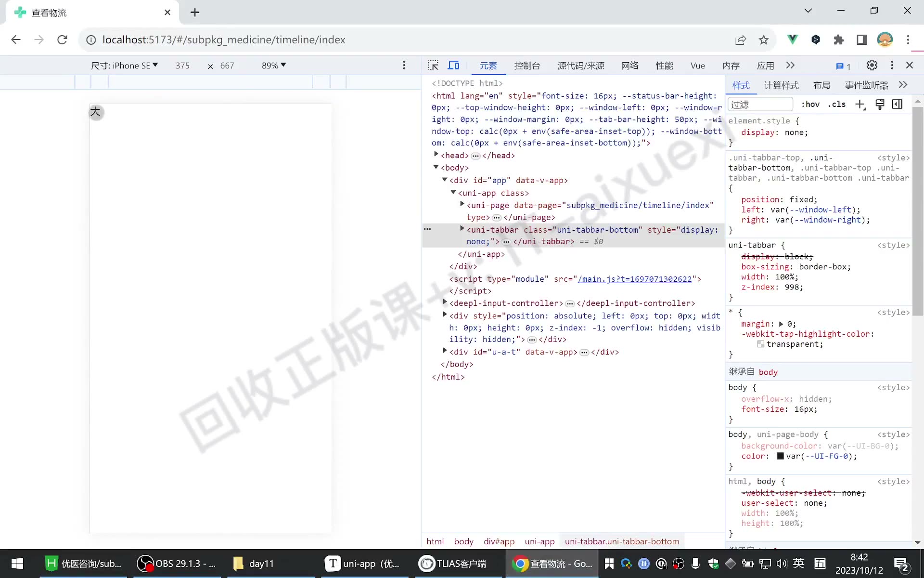Image resolution: width=924 pixels, height=578 pixels.
Task: Toggle computed styles sidebar icon
Action: 898,105
